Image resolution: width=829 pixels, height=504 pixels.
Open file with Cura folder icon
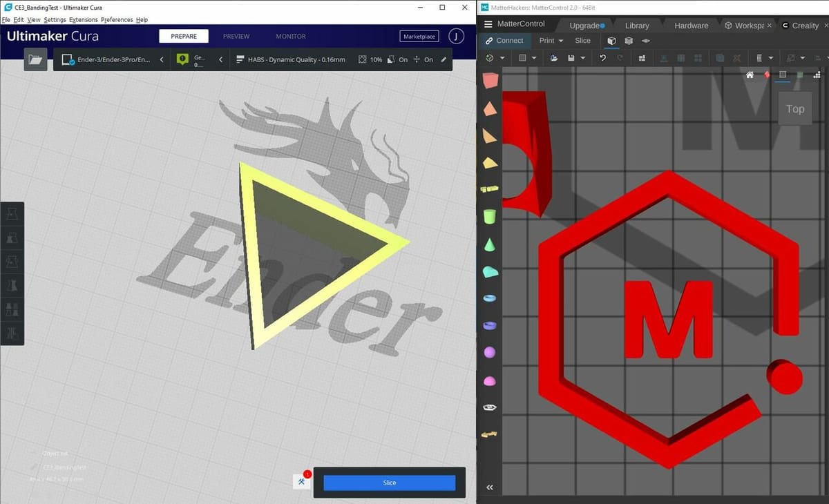(35, 60)
